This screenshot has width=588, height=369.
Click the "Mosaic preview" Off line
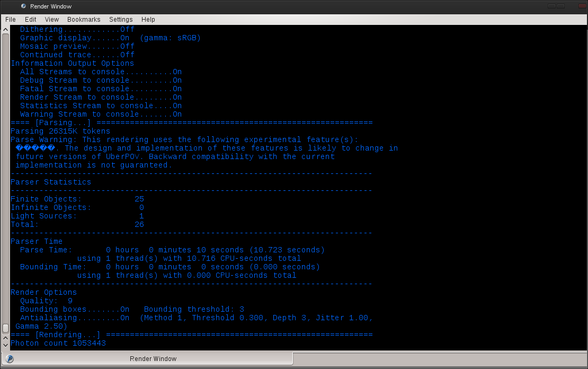point(77,46)
